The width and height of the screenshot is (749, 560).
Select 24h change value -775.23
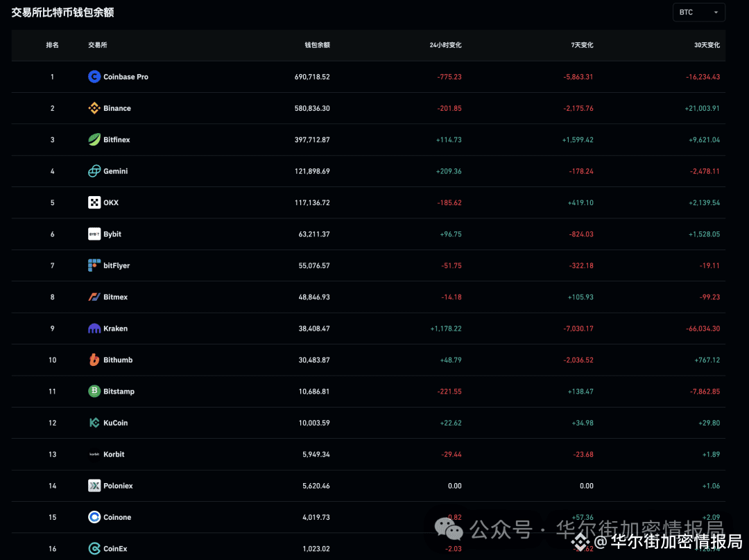pyautogui.click(x=449, y=77)
